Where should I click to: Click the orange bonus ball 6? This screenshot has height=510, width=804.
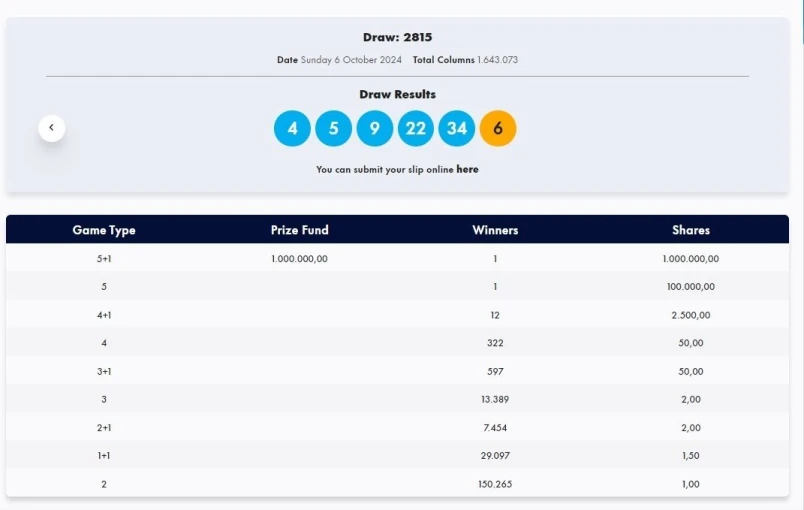(x=498, y=128)
